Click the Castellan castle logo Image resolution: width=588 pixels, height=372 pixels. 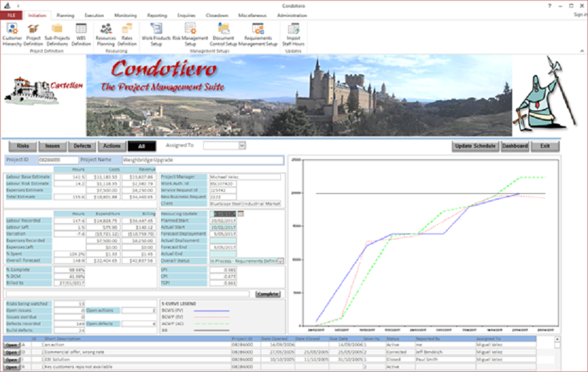click(x=43, y=91)
